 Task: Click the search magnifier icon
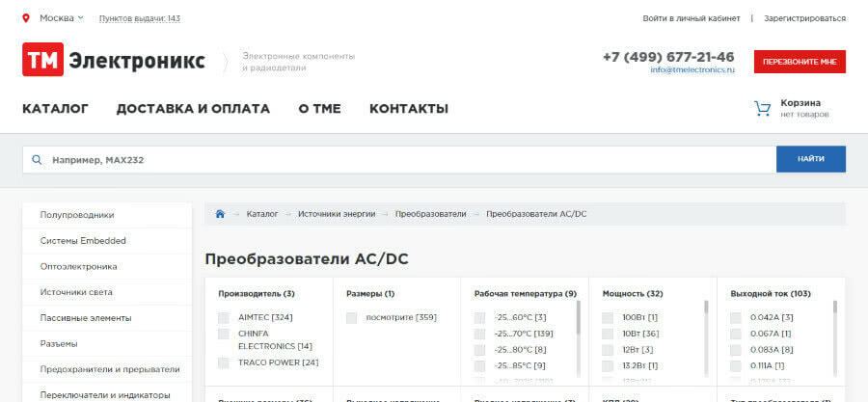[37, 160]
